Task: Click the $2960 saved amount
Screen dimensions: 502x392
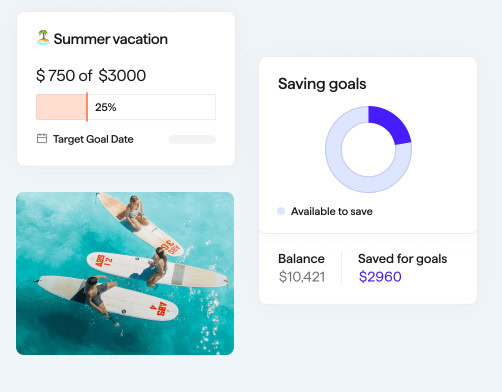Action: tap(380, 277)
